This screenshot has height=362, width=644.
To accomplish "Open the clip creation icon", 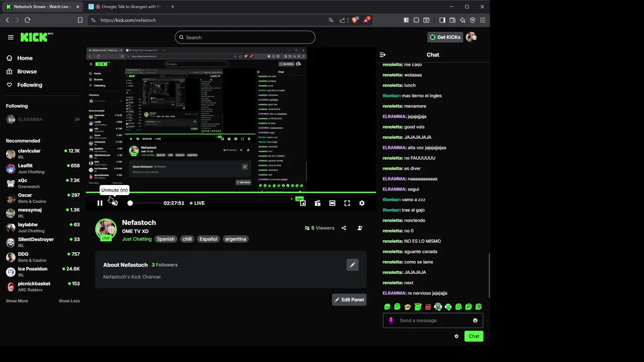I will click(x=317, y=203).
